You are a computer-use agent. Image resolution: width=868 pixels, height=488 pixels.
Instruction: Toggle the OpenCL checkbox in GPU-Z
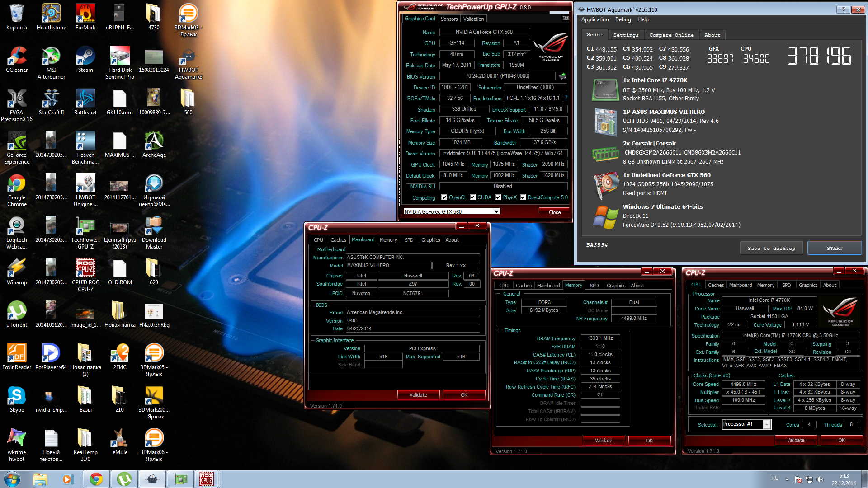point(444,197)
